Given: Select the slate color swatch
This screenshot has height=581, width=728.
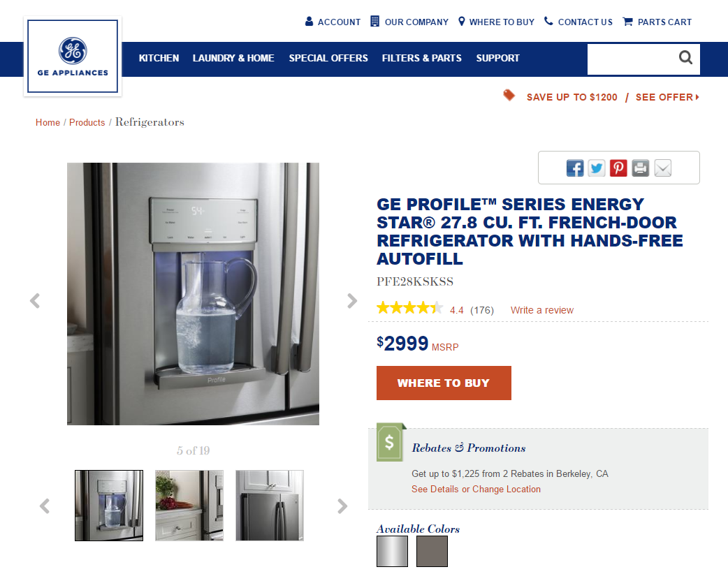Looking at the screenshot, I should click(x=432, y=551).
